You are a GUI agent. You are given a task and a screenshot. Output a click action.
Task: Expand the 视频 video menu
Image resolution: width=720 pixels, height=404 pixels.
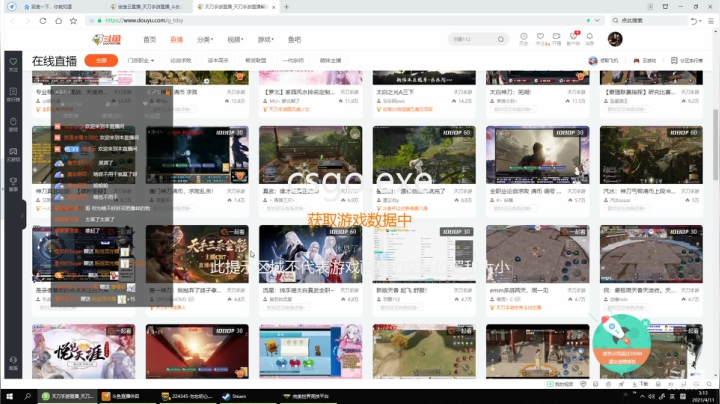[235, 39]
